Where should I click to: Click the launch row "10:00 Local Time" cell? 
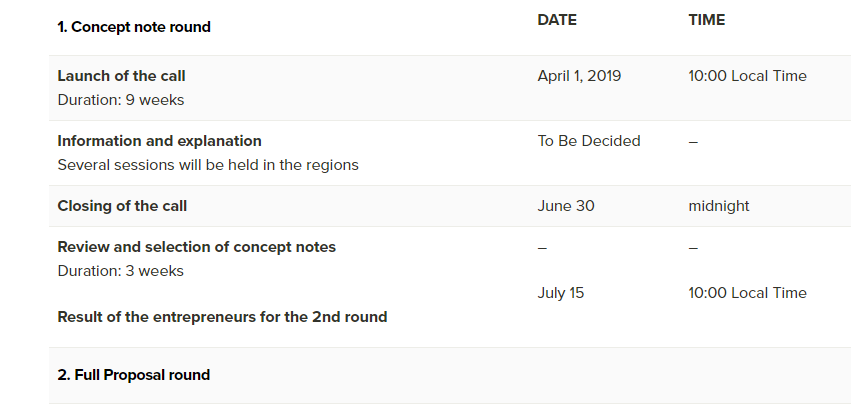click(747, 76)
